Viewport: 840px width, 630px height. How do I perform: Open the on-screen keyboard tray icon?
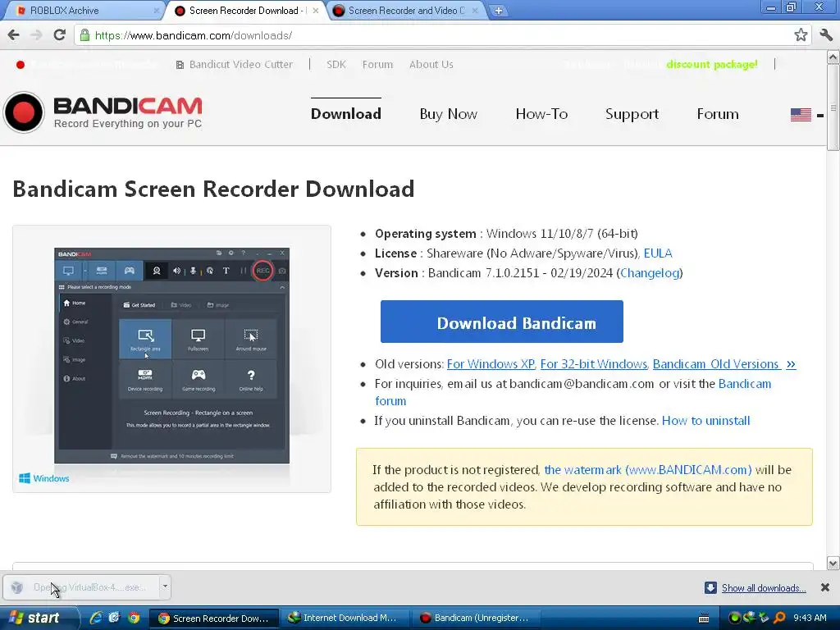coord(704,619)
